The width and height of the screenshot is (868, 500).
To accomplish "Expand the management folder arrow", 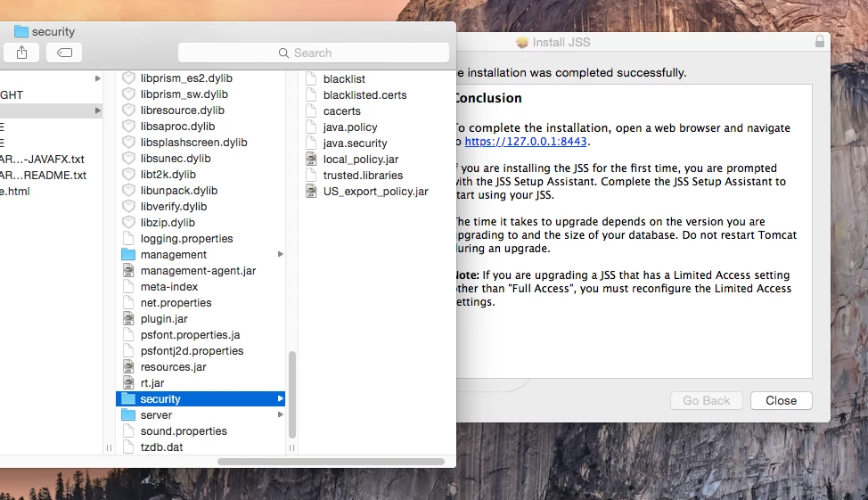I will click(280, 254).
